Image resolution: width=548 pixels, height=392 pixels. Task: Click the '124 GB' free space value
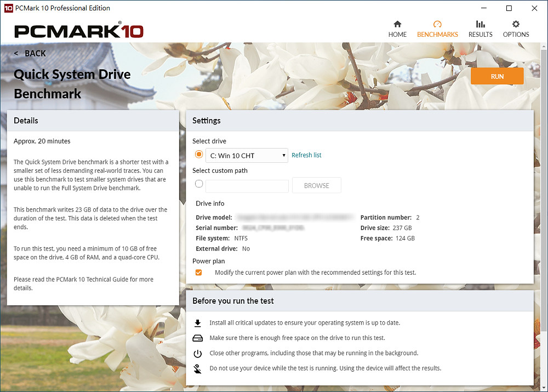click(405, 238)
